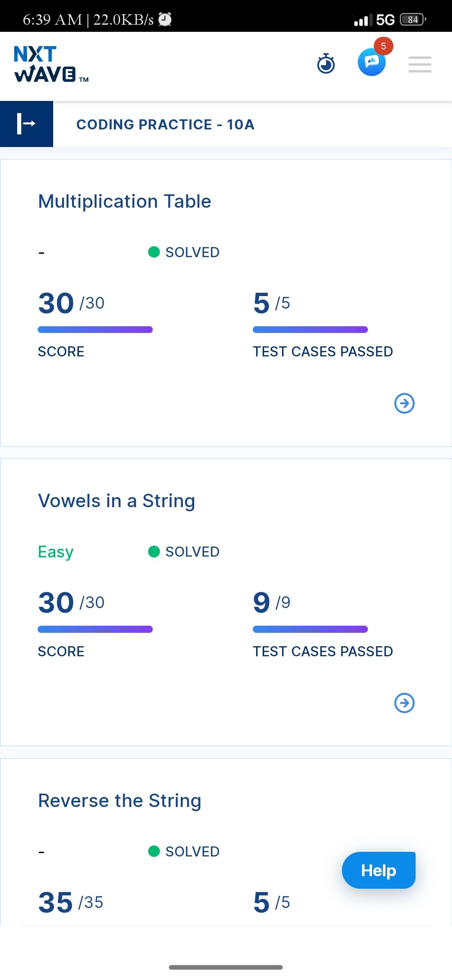The width and height of the screenshot is (452, 980).
Task: Click Multiplication Table test cases progress bar
Action: coord(310,330)
